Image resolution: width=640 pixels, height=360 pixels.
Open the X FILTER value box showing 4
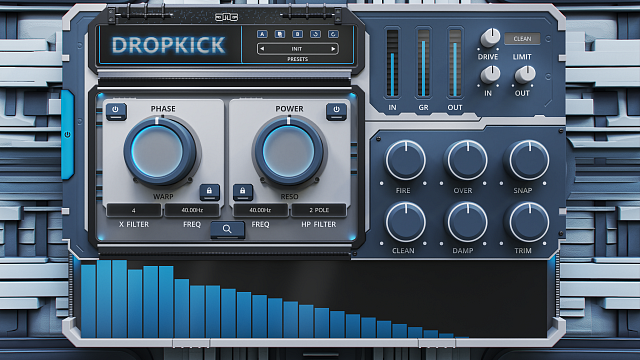tap(134, 210)
